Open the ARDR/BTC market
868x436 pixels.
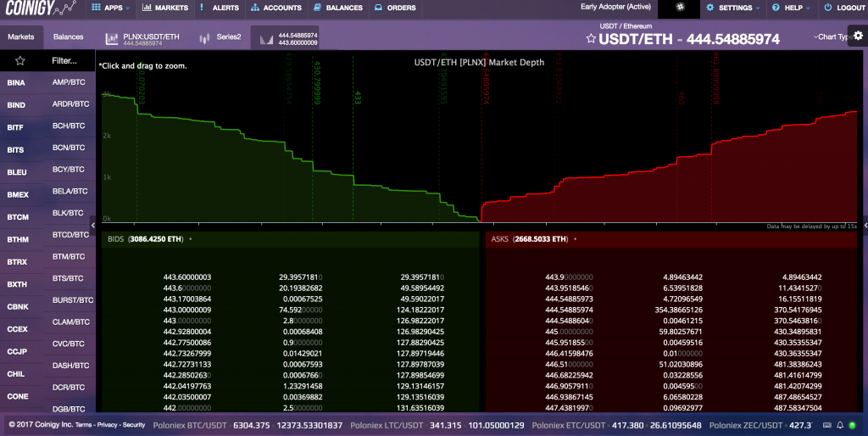point(71,103)
